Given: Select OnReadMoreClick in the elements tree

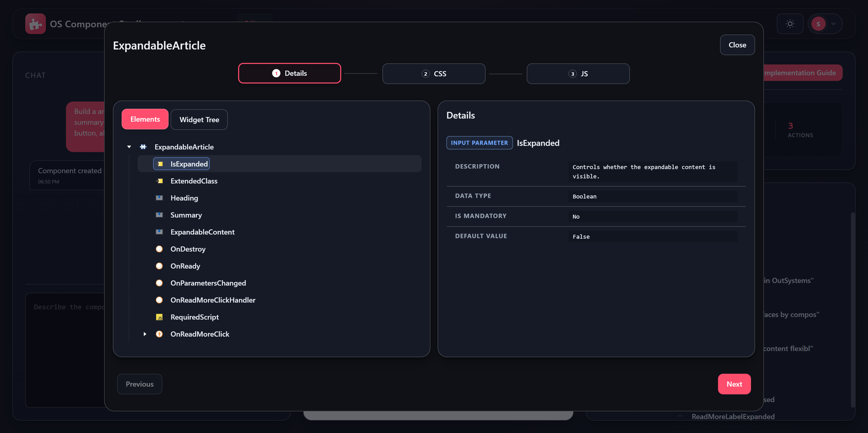Looking at the screenshot, I should (200, 334).
